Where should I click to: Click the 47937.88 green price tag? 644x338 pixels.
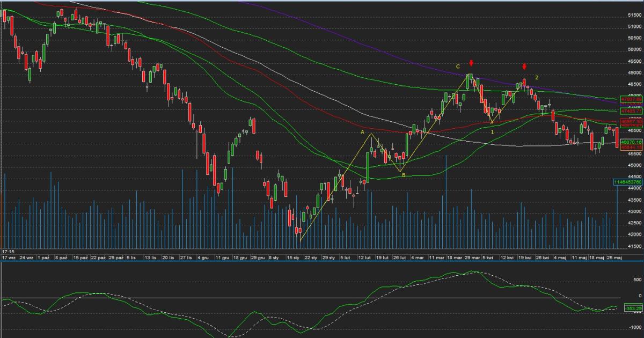(x=631, y=99)
